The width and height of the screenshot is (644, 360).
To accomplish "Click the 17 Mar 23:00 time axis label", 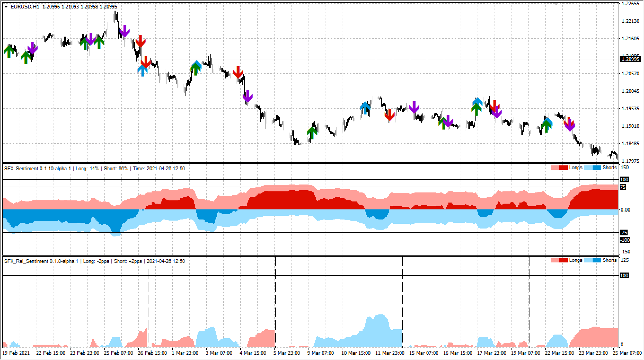I will 492,353.
